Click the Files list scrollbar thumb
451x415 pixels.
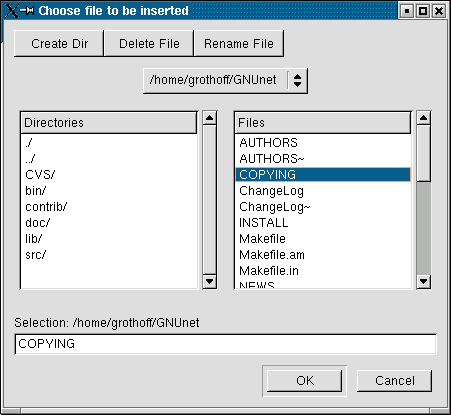[424, 153]
